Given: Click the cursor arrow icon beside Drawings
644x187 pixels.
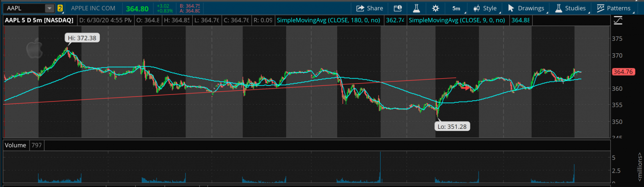Looking at the screenshot, I should [x=511, y=8].
